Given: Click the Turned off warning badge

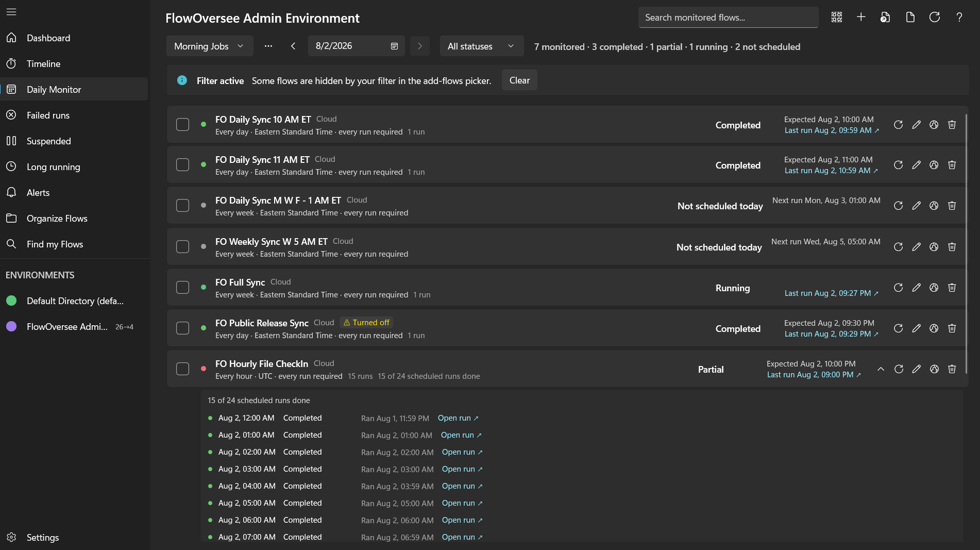Looking at the screenshot, I should point(366,323).
